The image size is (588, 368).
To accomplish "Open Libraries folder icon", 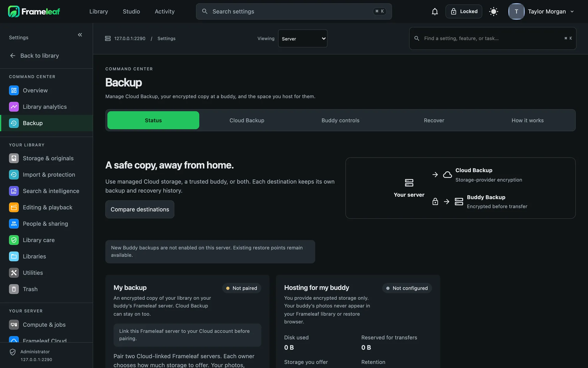I will [x=14, y=256].
